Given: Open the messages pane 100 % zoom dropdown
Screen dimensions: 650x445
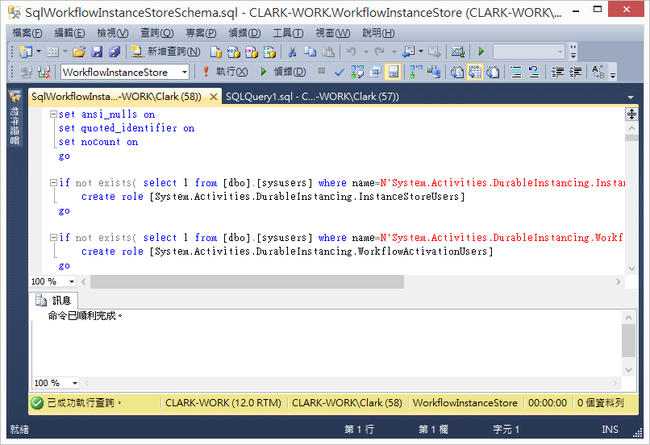Looking at the screenshot, I should [x=75, y=383].
